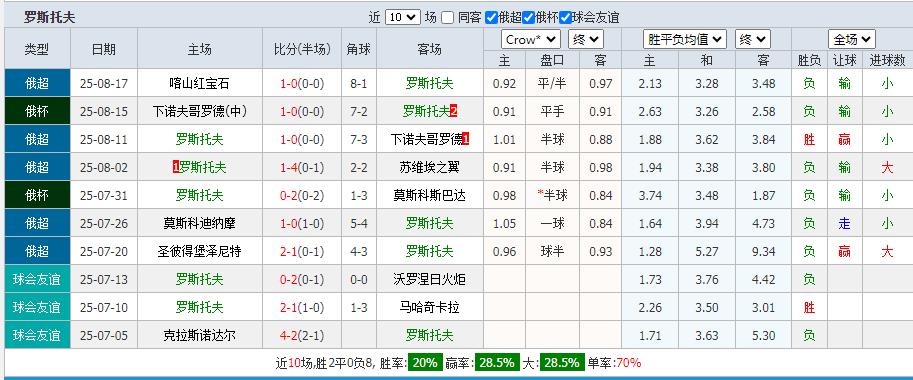913x380 pixels.
Task: Open the 终 dropdown beside Crow*
Action: [586, 40]
